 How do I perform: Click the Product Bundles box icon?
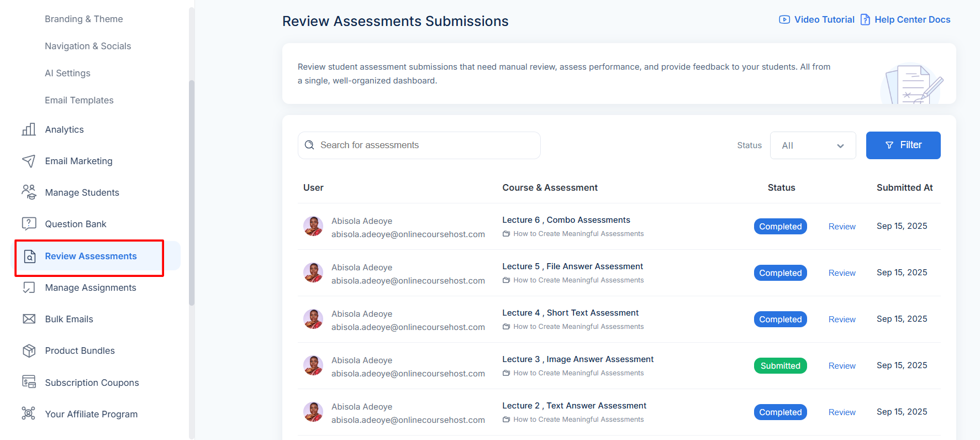tap(29, 350)
